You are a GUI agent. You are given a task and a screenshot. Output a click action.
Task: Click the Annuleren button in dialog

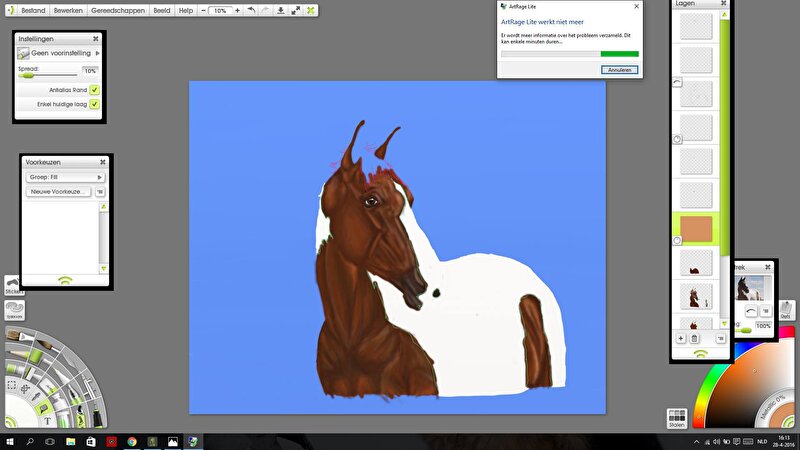point(619,69)
